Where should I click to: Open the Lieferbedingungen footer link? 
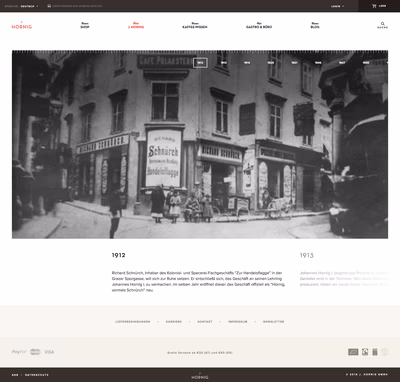tap(133, 322)
